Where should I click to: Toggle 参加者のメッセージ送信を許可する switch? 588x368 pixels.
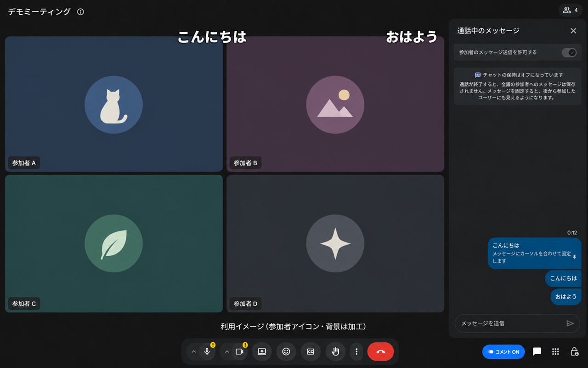click(x=569, y=52)
